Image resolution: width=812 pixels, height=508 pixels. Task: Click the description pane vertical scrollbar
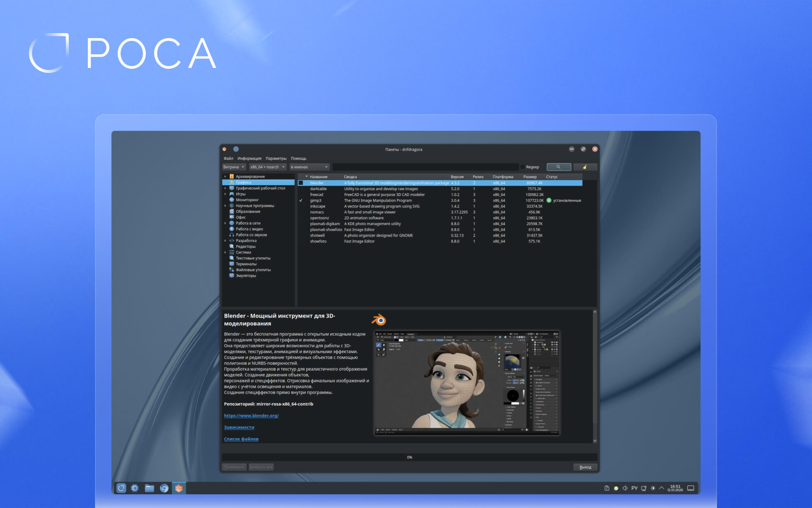pyautogui.click(x=595, y=373)
